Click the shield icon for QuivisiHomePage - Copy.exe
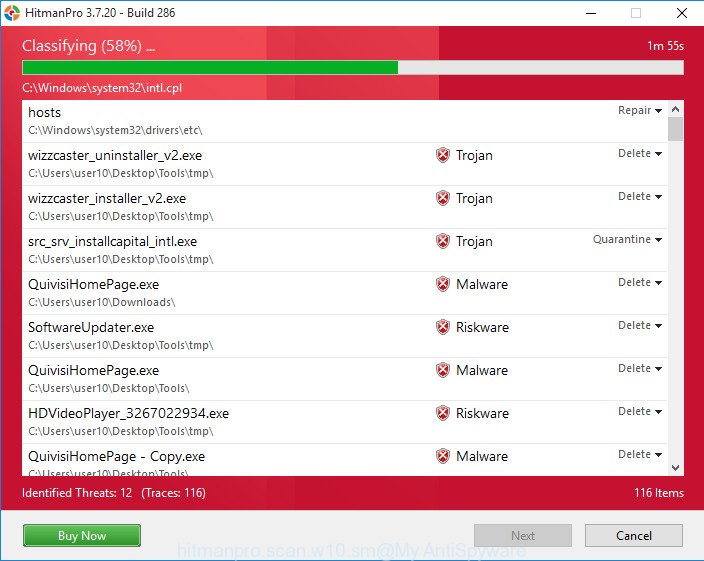This screenshot has width=704, height=561. pyautogui.click(x=443, y=456)
